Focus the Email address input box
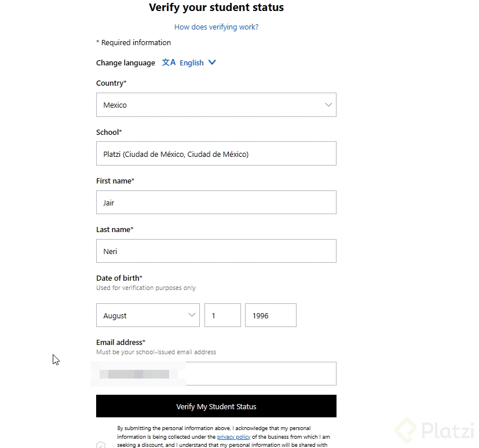This screenshot has height=448, width=479. pos(261,374)
